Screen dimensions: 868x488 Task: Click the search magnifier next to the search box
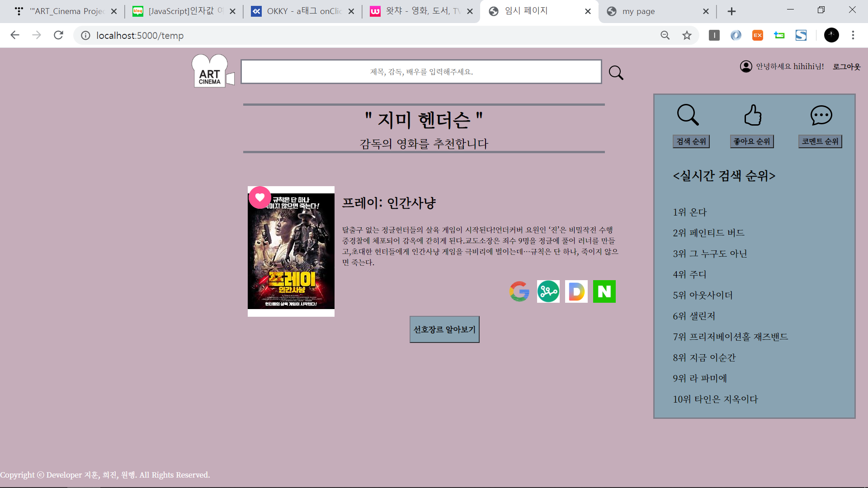click(x=616, y=73)
